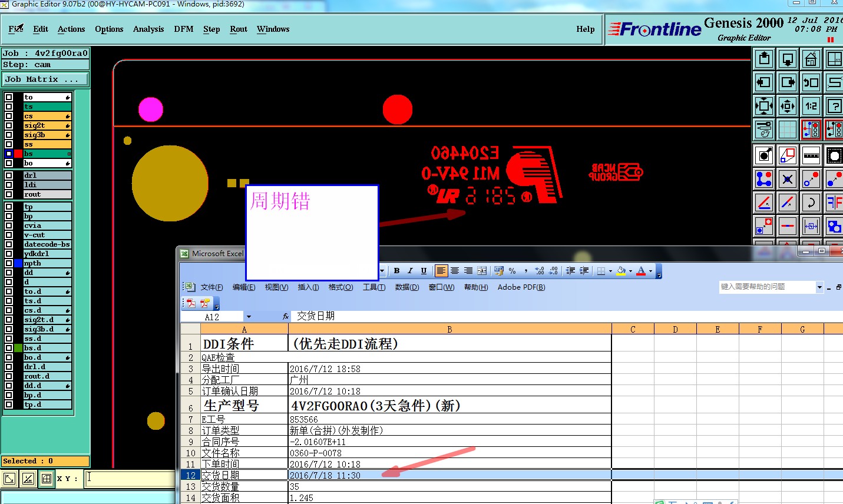Screen dimensions: 843x504
Task: Click the merge and center icon in Excel
Action: (482, 271)
